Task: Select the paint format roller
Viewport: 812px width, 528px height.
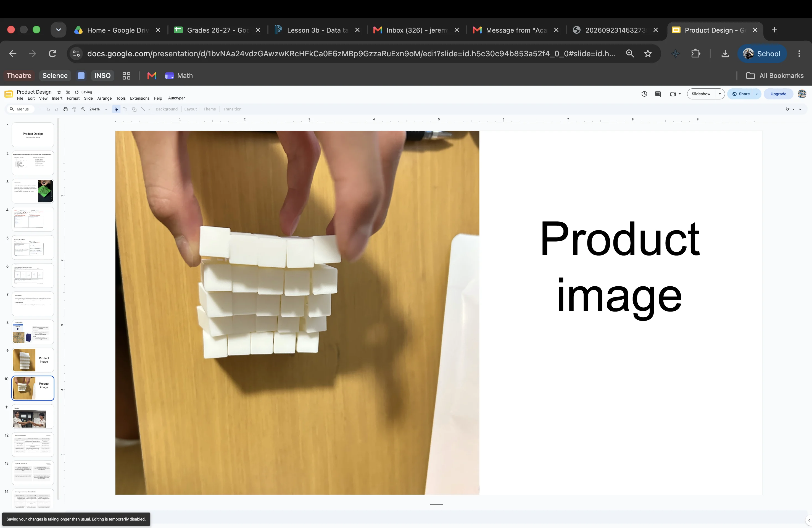Action: (x=74, y=109)
